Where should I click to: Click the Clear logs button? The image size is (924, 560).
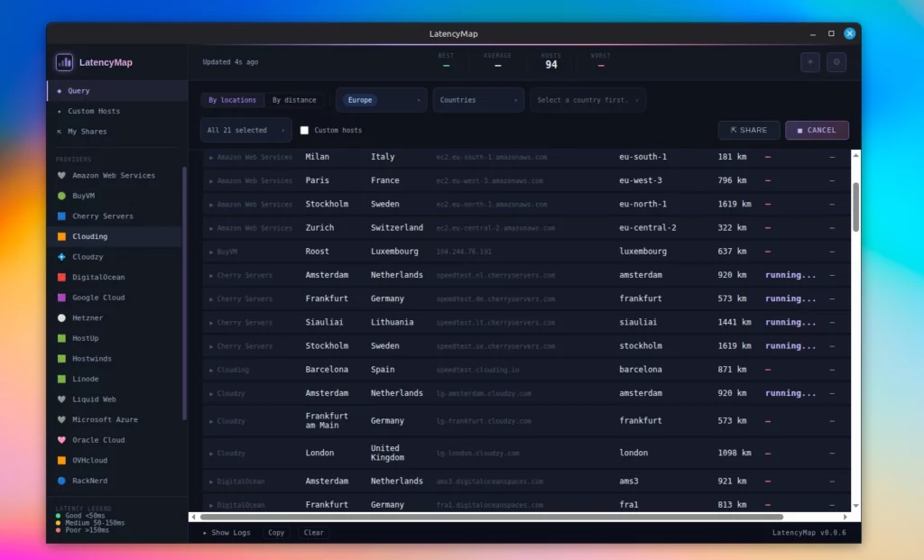click(x=313, y=532)
